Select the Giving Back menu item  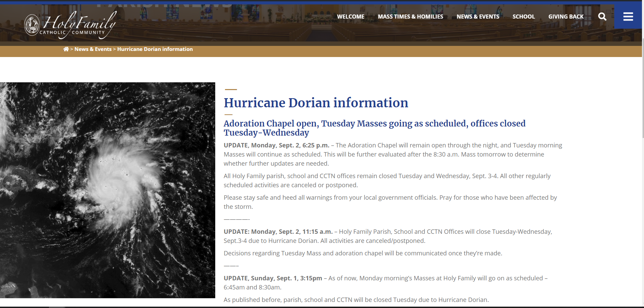coord(566,17)
